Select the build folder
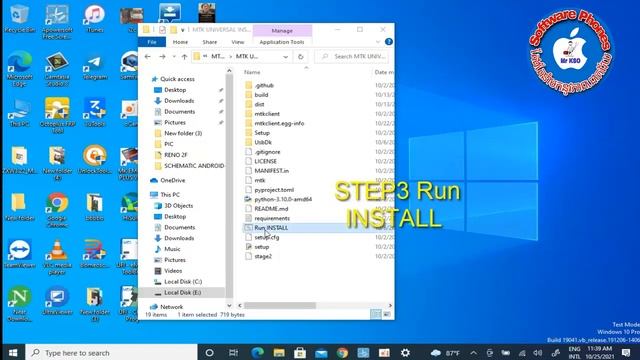The height and width of the screenshot is (360, 640). (261, 95)
